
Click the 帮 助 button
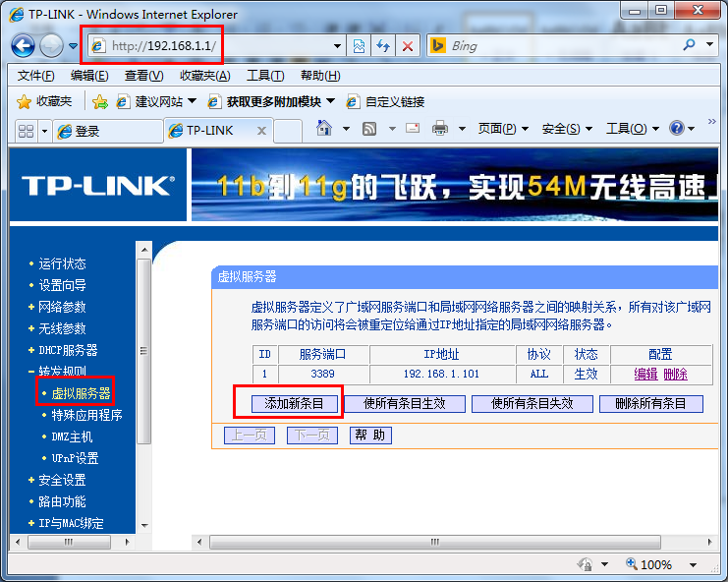click(x=370, y=436)
